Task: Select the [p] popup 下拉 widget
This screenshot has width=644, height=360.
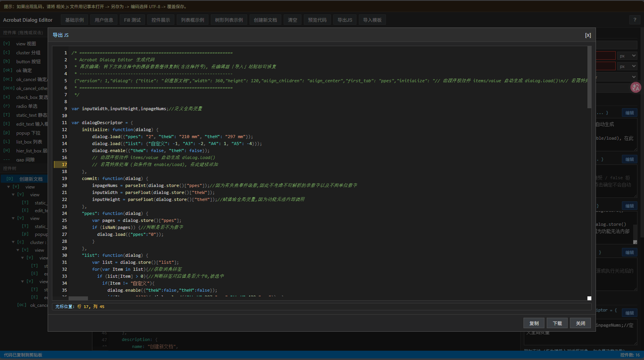Action: point(24,133)
